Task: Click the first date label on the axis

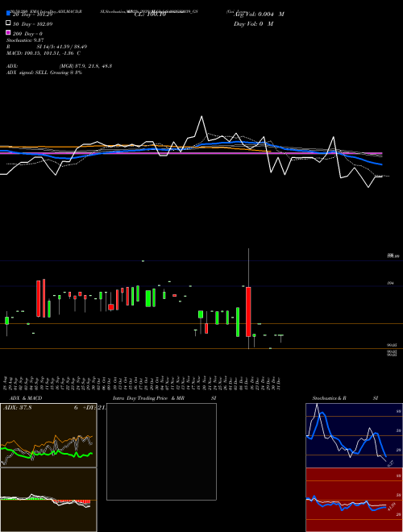Action: 6,382
